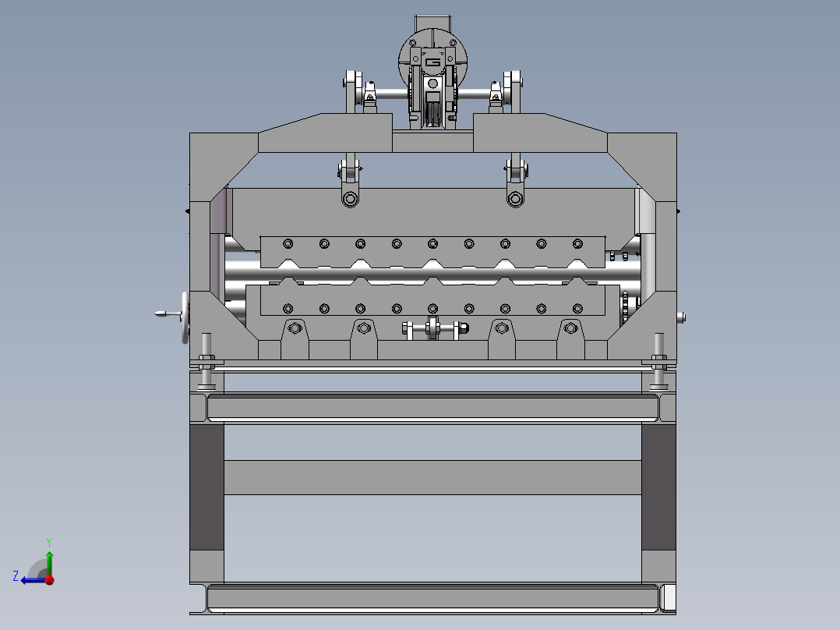The height and width of the screenshot is (630, 840).
Task: Select the chain sprocket at the roller's right end
Action: click(x=625, y=308)
